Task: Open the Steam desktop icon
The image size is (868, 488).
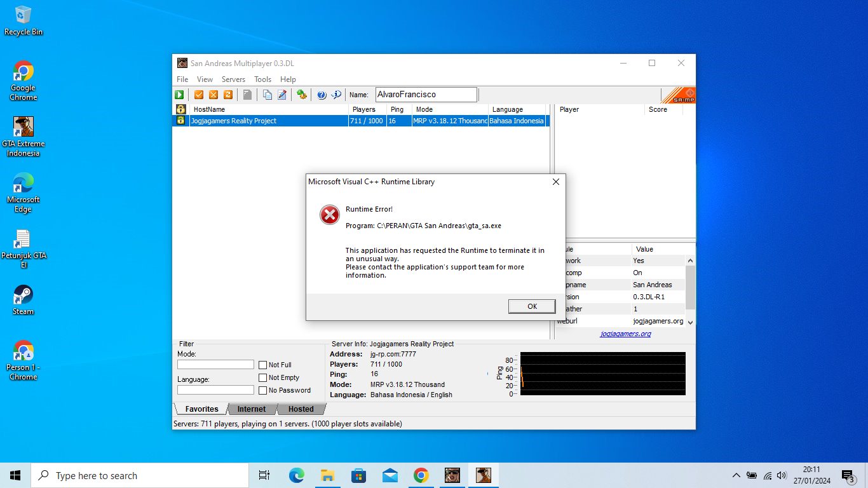Action: coord(23,299)
